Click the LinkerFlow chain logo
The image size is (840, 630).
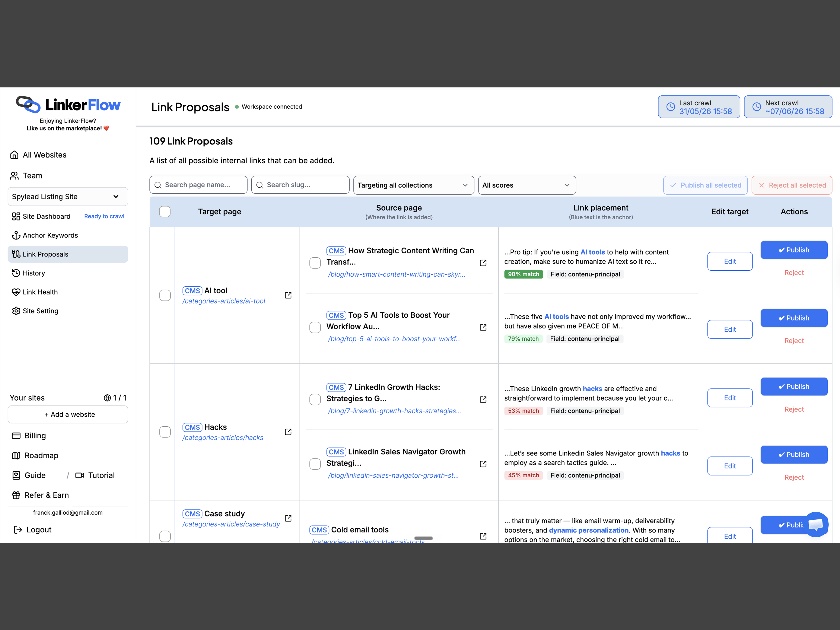point(28,104)
